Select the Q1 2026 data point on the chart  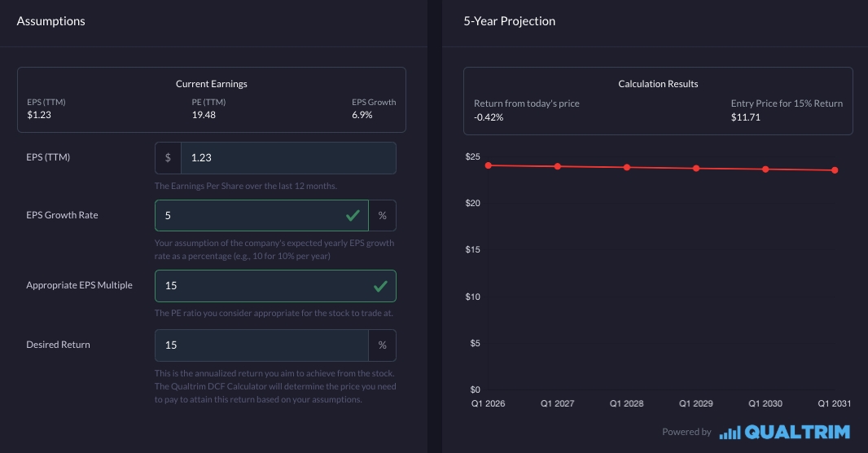click(489, 165)
